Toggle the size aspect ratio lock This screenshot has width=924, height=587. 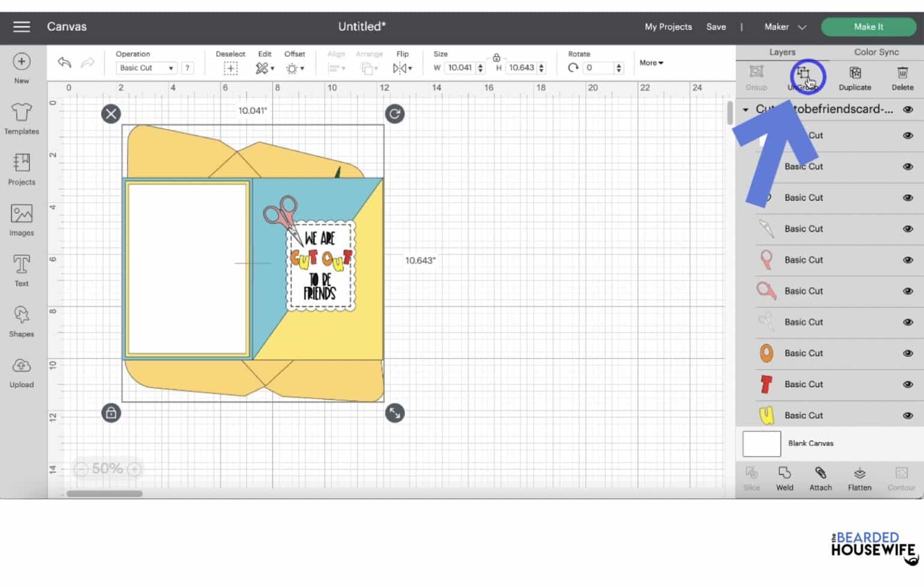(x=496, y=58)
